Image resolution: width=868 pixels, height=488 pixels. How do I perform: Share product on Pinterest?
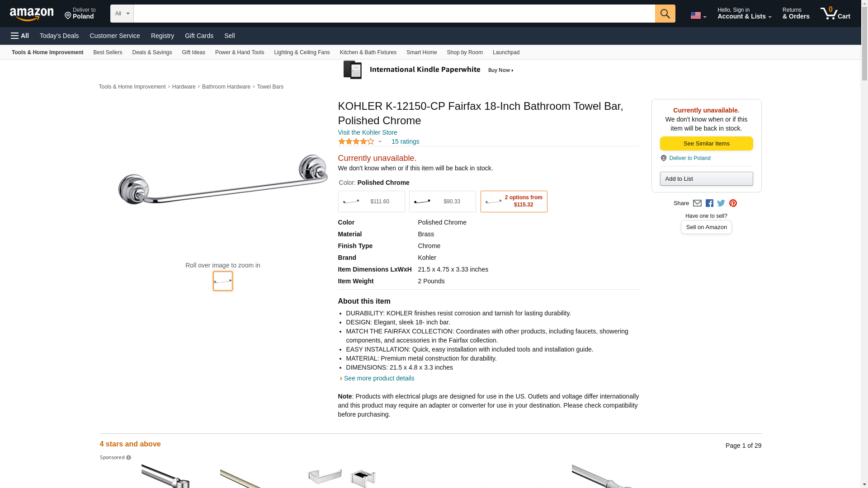pyautogui.click(x=733, y=203)
